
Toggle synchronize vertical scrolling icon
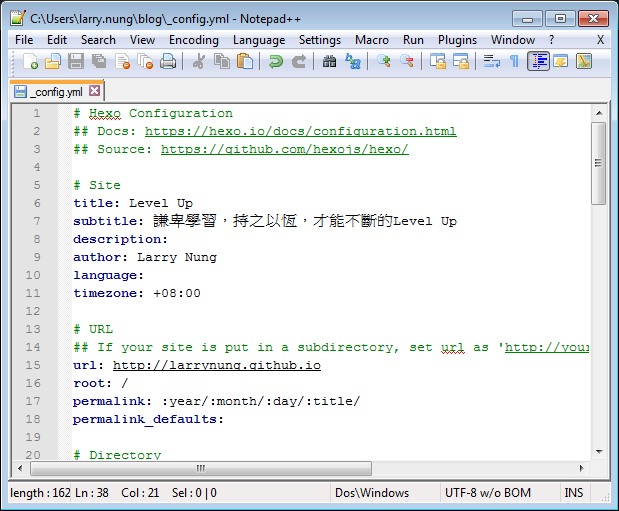(437, 62)
